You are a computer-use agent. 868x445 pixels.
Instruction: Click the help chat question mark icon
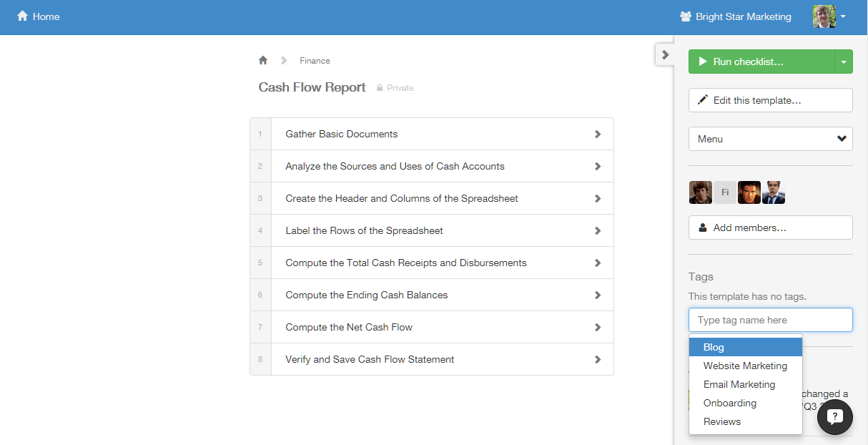[834, 418]
